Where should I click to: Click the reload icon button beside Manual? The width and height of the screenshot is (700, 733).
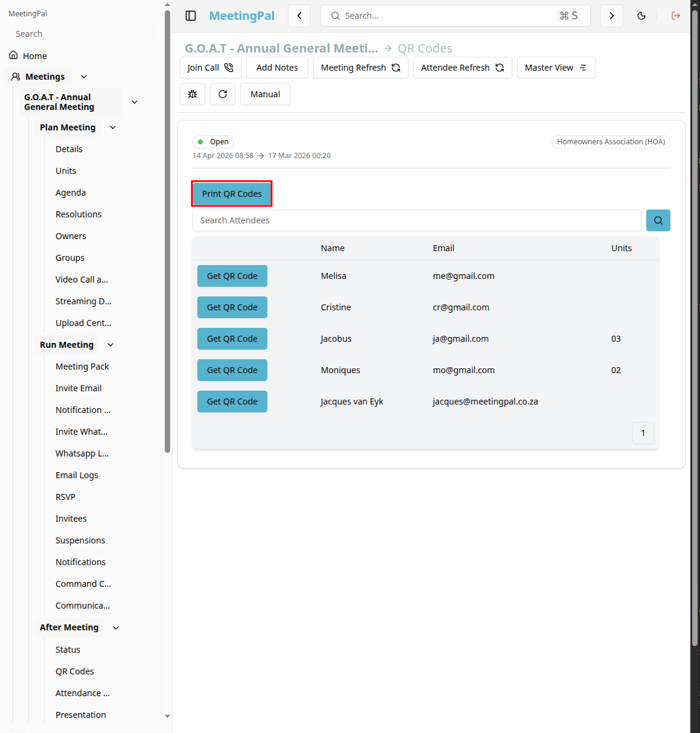(x=223, y=94)
